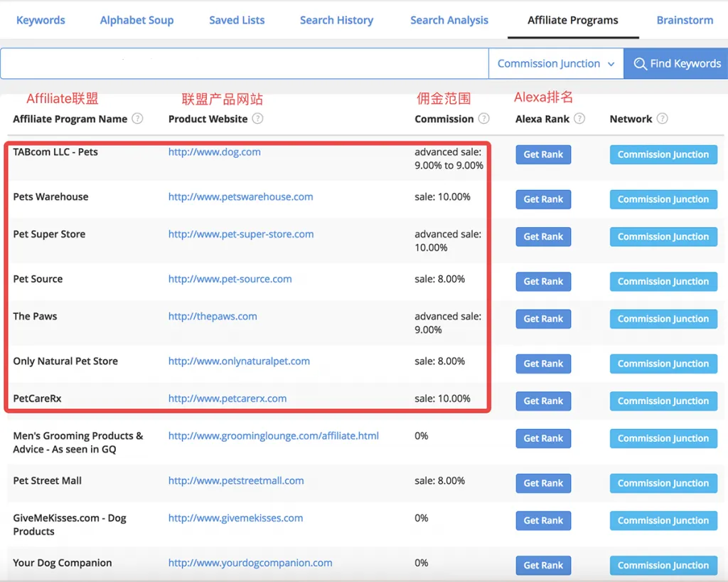The image size is (728, 582).
Task: Click the Commission column help icon
Action: [x=483, y=119]
